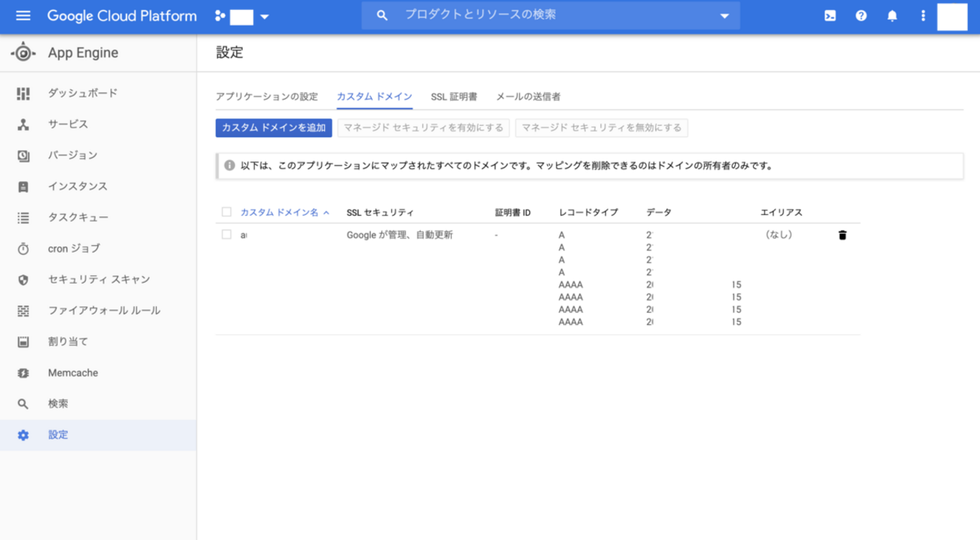This screenshot has width=980, height=540.
Task: Click the ダッシュボード sidebar icon
Action: pyautogui.click(x=23, y=94)
